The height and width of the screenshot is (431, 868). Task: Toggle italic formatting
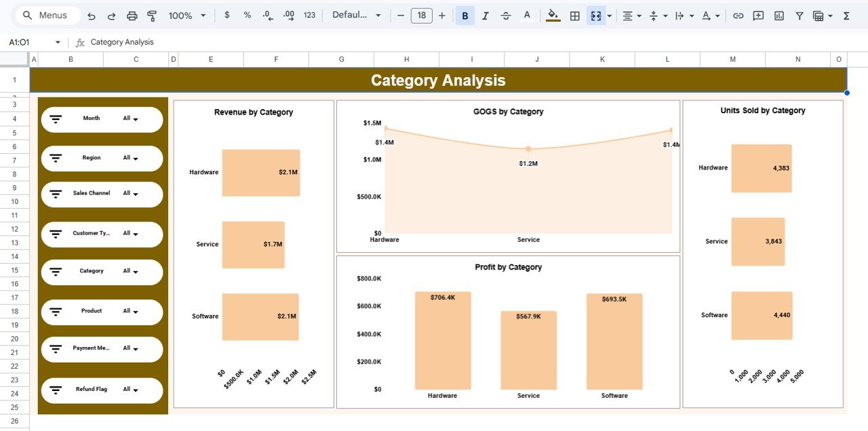[x=485, y=15]
